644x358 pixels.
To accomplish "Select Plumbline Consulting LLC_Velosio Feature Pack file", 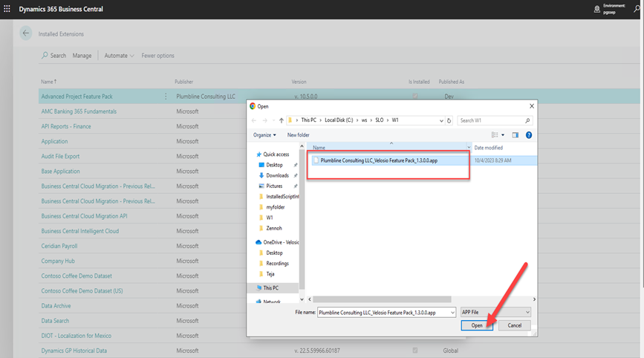I will (x=379, y=160).
